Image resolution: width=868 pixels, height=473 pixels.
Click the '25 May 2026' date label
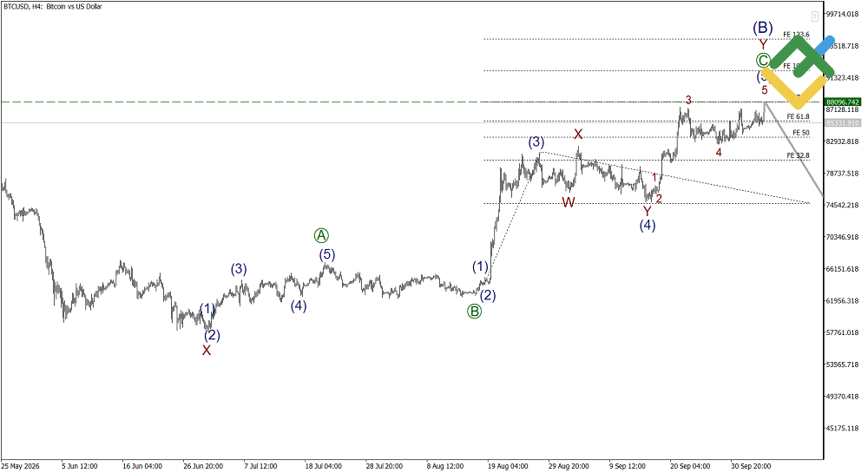(21, 466)
